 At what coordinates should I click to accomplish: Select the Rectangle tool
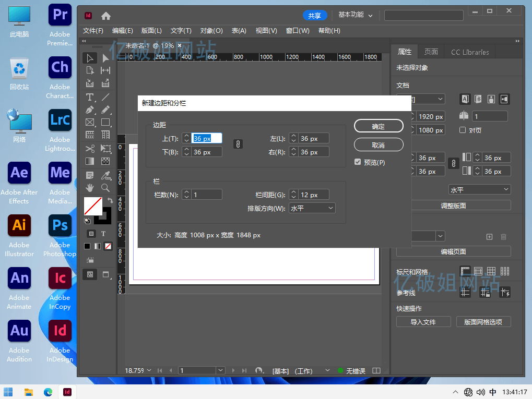pyautogui.click(x=105, y=123)
